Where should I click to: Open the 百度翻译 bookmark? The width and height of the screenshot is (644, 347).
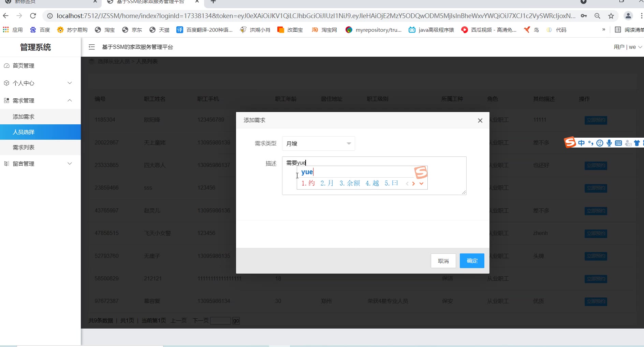click(x=204, y=30)
